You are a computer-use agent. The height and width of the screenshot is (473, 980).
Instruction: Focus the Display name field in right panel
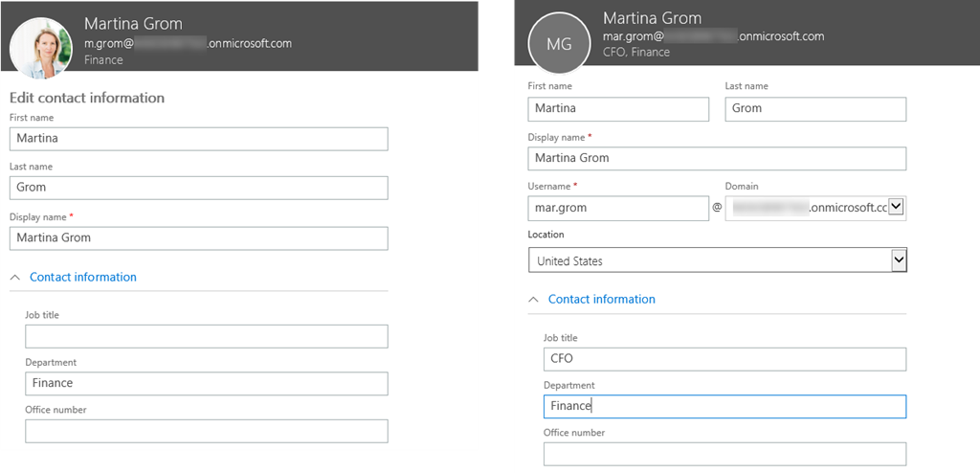pos(716,158)
